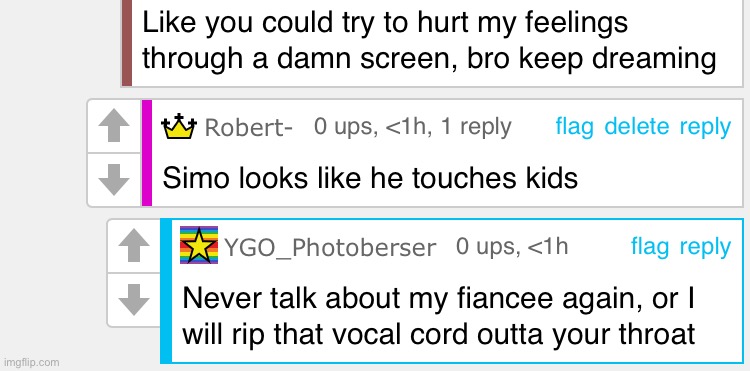Image resolution: width=750 pixels, height=371 pixels.
Task: Click the magenta bar on Robert-'s comment
Action: [x=147, y=153]
